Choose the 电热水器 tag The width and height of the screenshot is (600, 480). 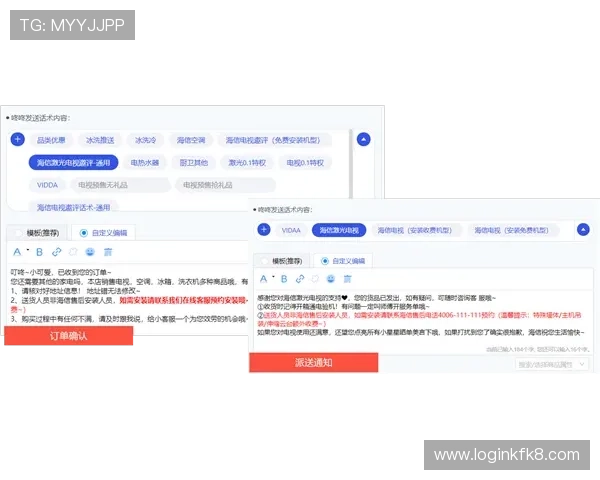(x=145, y=163)
